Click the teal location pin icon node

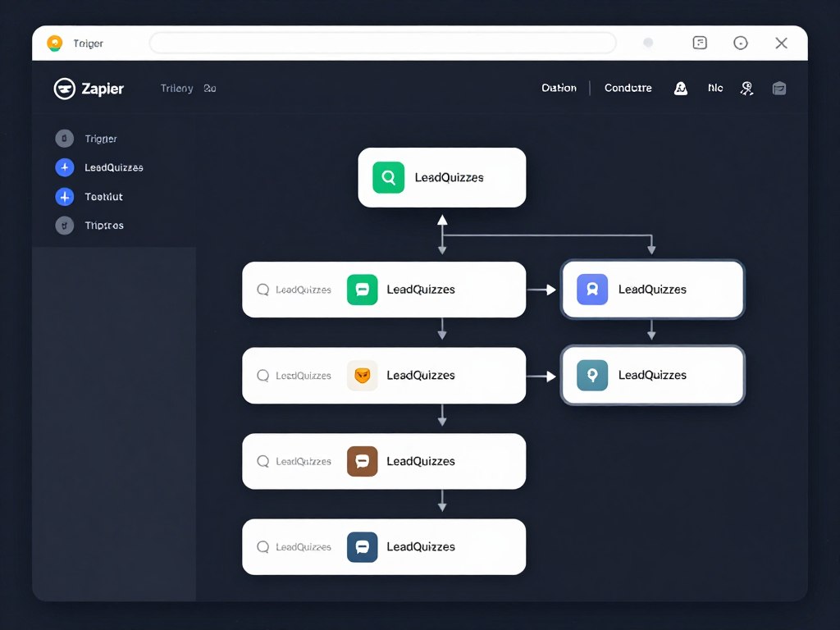pos(591,375)
